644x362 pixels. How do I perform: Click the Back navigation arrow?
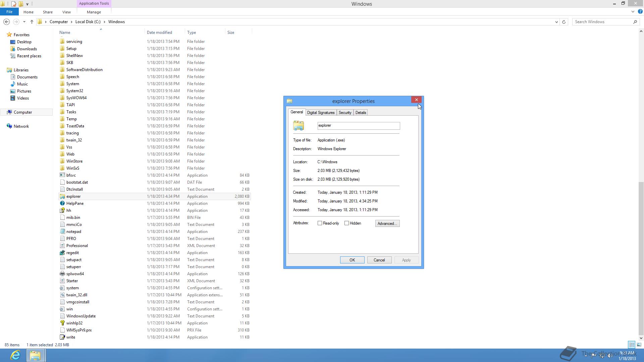[x=6, y=22]
